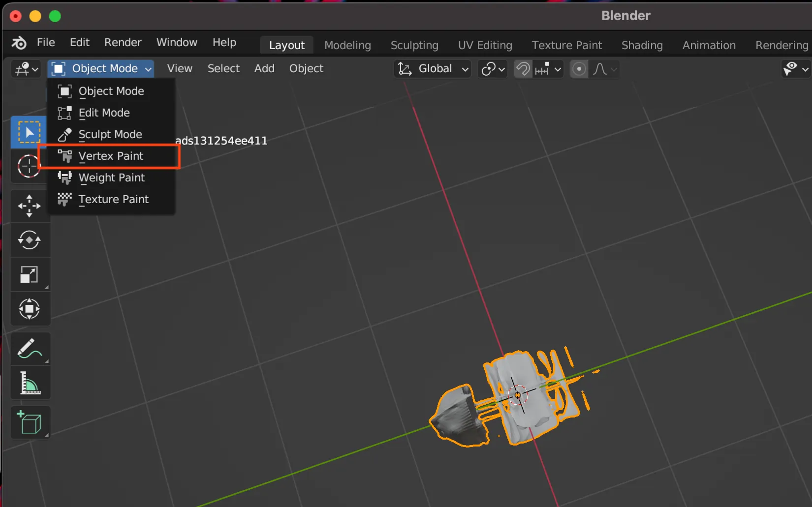The width and height of the screenshot is (812, 507).
Task: Toggle snapping magnet icon
Action: click(523, 69)
